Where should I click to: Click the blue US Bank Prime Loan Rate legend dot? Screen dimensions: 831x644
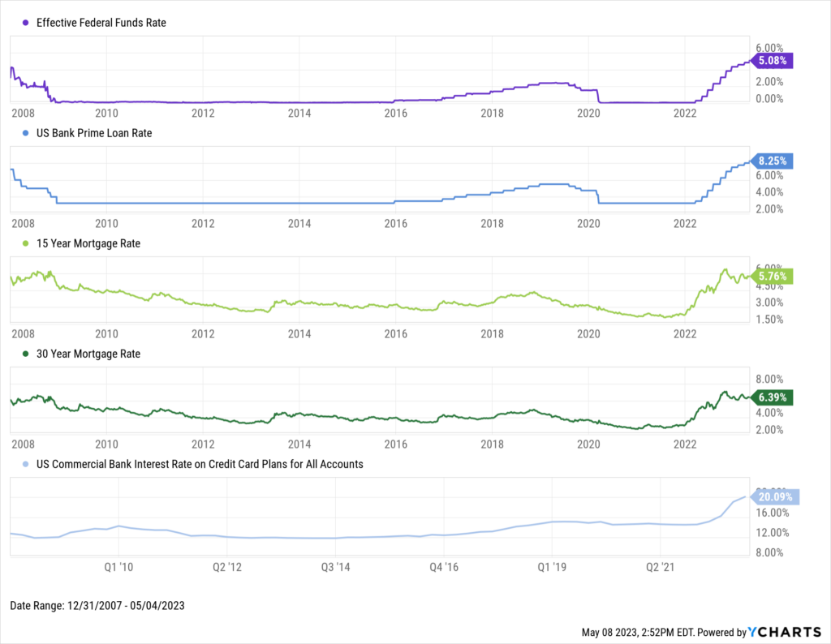click(x=24, y=133)
